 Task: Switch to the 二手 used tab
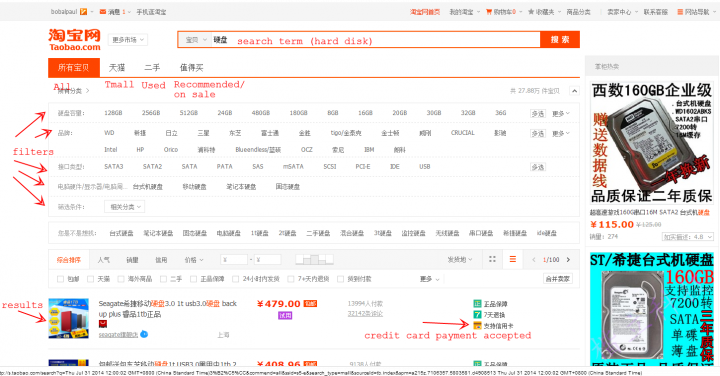[152, 67]
